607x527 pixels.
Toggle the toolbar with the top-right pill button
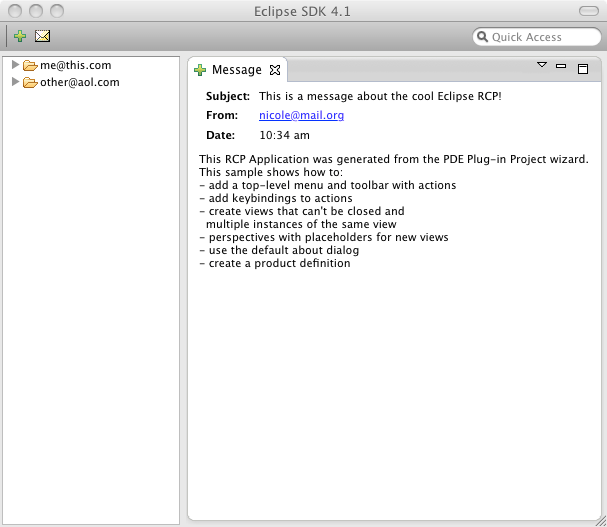coord(589,10)
